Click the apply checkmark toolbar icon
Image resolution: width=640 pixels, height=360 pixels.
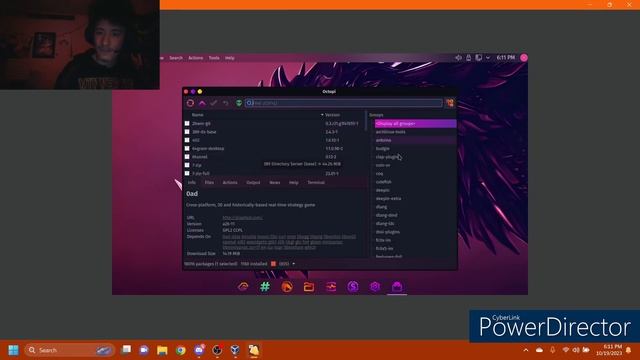[214, 103]
